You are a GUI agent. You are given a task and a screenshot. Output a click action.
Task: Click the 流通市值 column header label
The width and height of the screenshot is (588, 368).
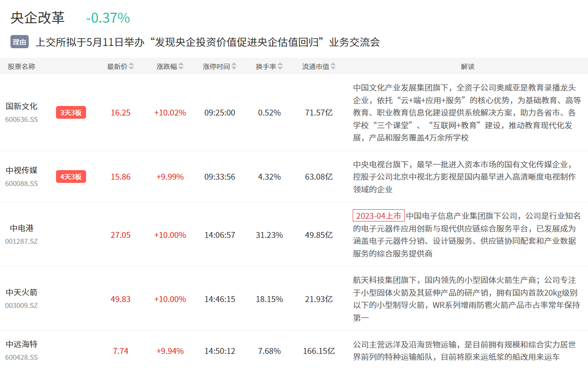315,66
